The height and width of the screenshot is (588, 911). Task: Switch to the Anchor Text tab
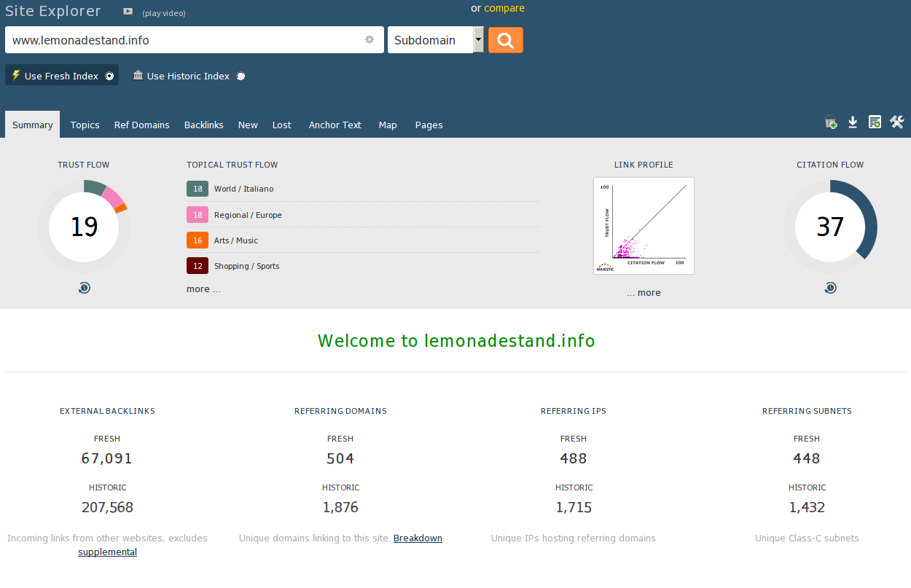coord(335,125)
